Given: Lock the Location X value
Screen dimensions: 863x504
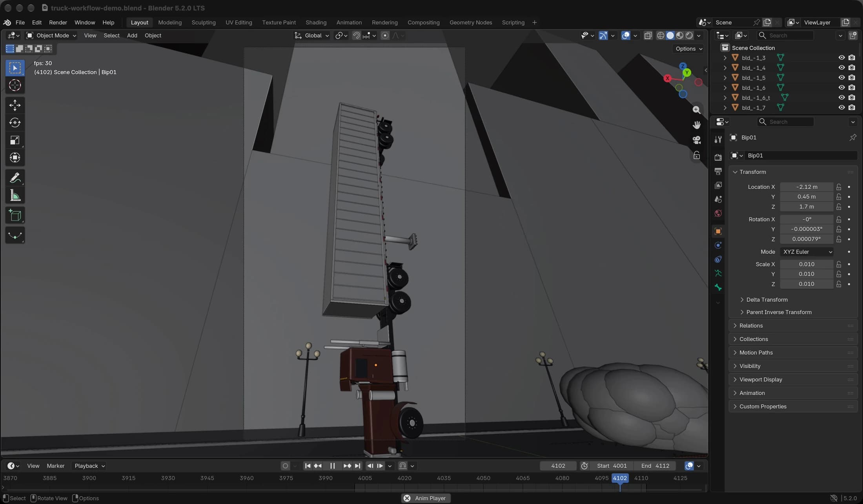Looking at the screenshot, I should [839, 187].
